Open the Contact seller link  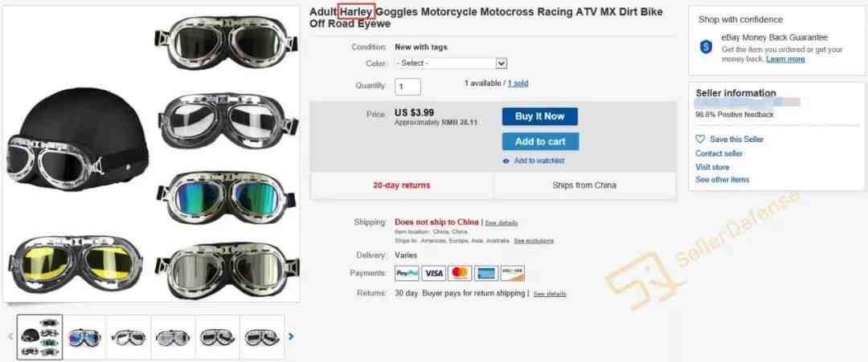click(719, 153)
